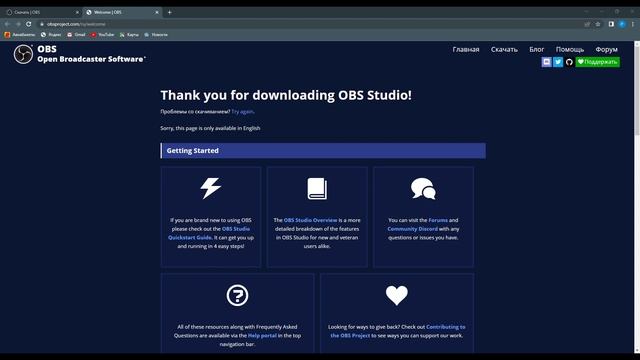Open the browser profile avatar
Viewport: 640px width, 360px height.
point(622,24)
